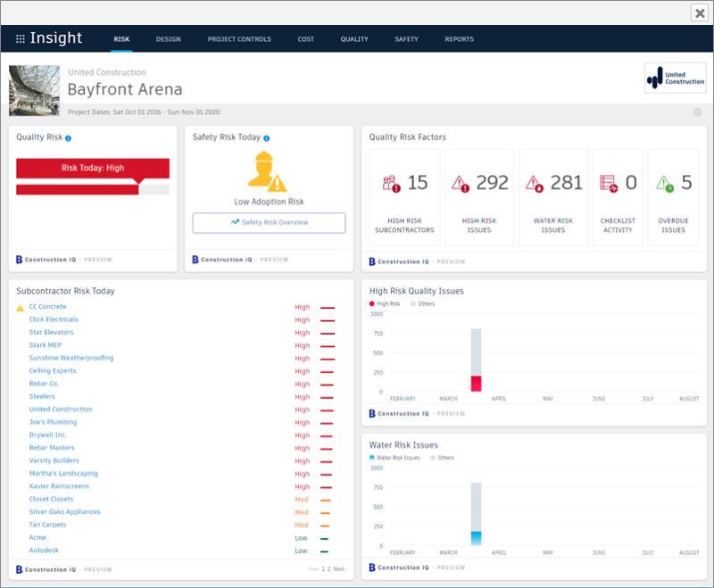Click the Bayfront Arena project thumbnail
This screenshot has height=588, width=714.
point(34,90)
